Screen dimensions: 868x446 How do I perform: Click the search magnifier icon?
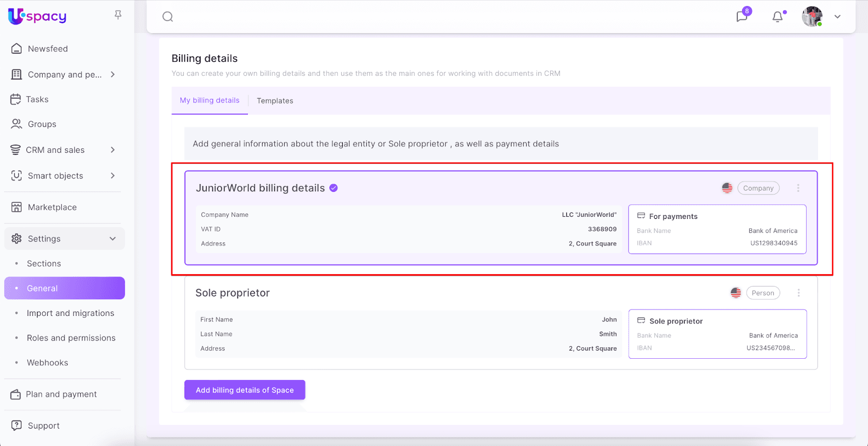click(x=168, y=17)
